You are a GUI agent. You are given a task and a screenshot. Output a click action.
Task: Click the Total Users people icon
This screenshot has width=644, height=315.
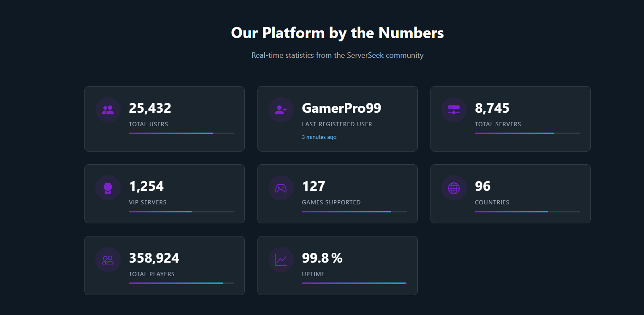tap(108, 110)
